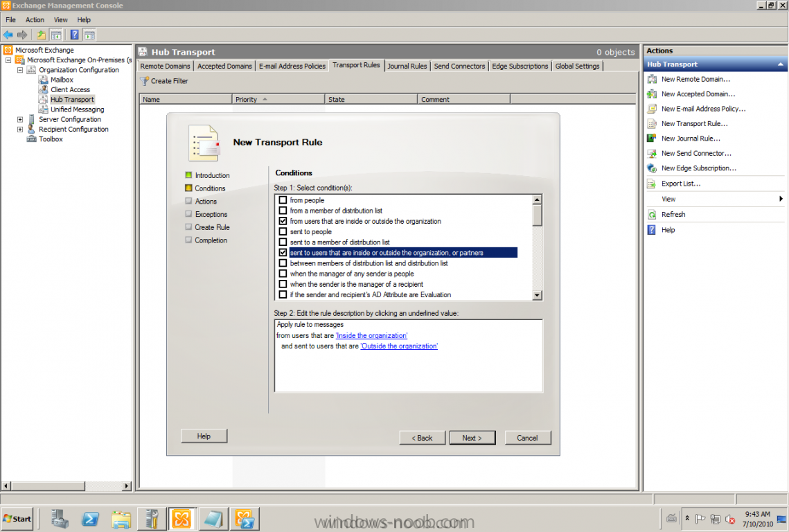Expand the Server Configuration node
The image size is (789, 532).
[x=20, y=119]
